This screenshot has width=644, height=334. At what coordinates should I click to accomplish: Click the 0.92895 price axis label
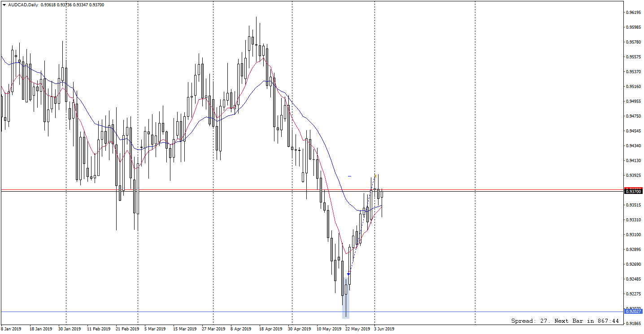pos(633,249)
